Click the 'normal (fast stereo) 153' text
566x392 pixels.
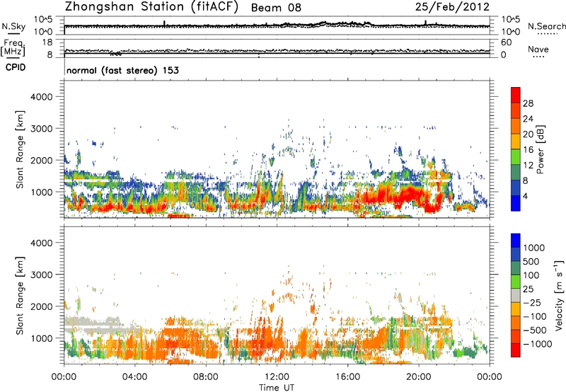[x=122, y=70]
